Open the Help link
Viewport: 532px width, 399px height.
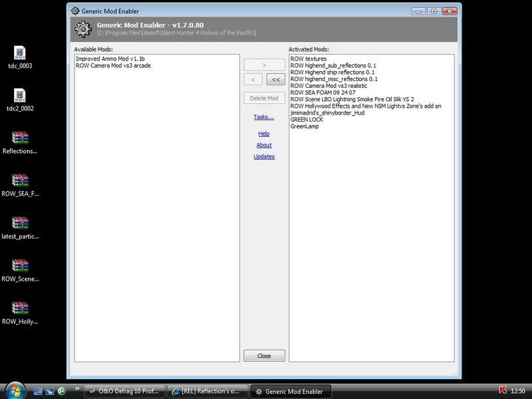point(263,134)
